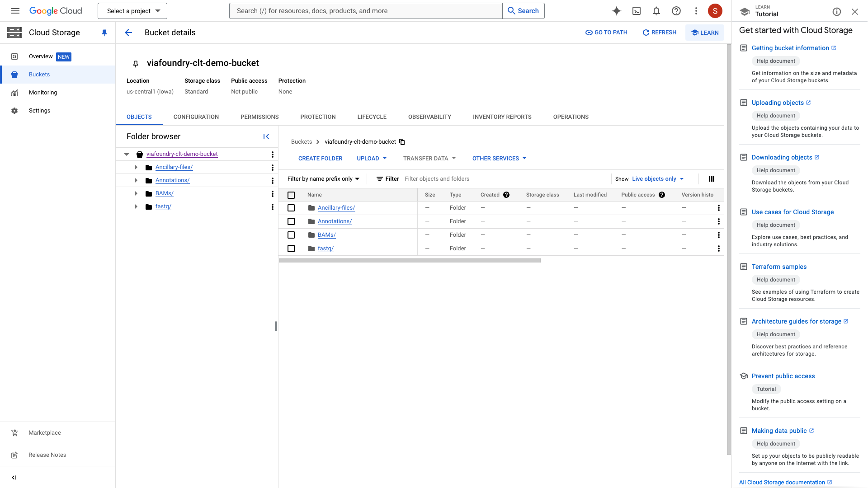
Task: Open more actions for fastq/ table row
Action: pyautogui.click(x=718, y=249)
